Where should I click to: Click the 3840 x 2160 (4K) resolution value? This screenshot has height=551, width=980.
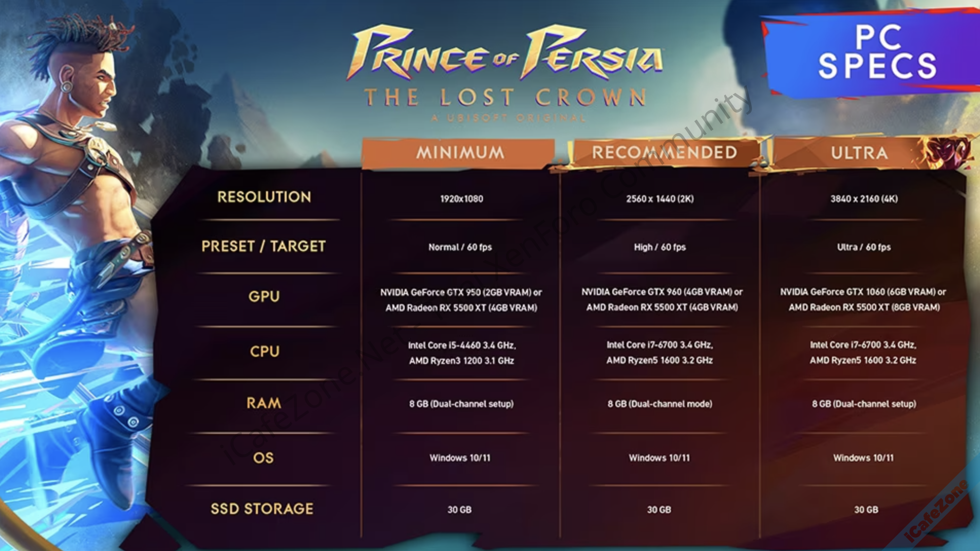click(x=864, y=199)
